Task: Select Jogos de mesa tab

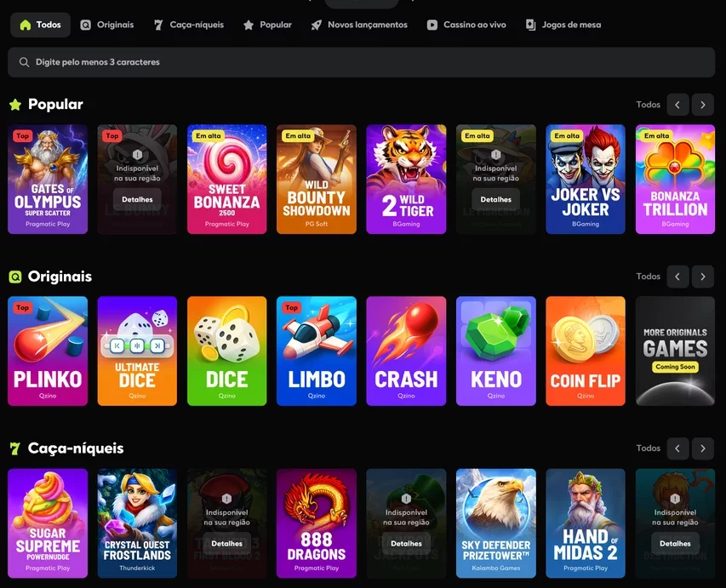Action: coord(563,25)
